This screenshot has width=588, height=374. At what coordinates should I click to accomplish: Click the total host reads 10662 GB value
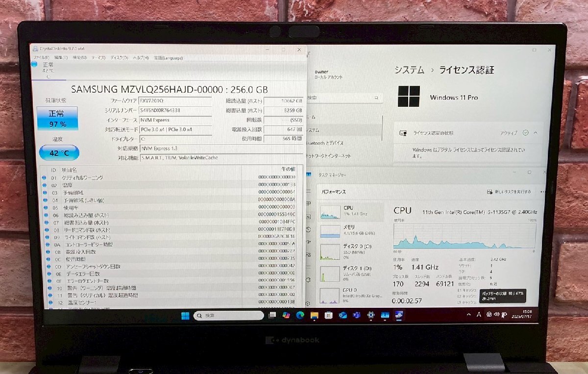click(x=284, y=101)
